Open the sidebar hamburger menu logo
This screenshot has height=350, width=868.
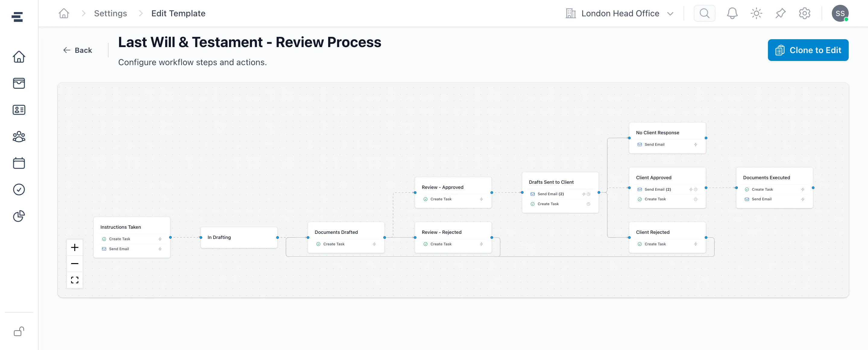point(17,17)
